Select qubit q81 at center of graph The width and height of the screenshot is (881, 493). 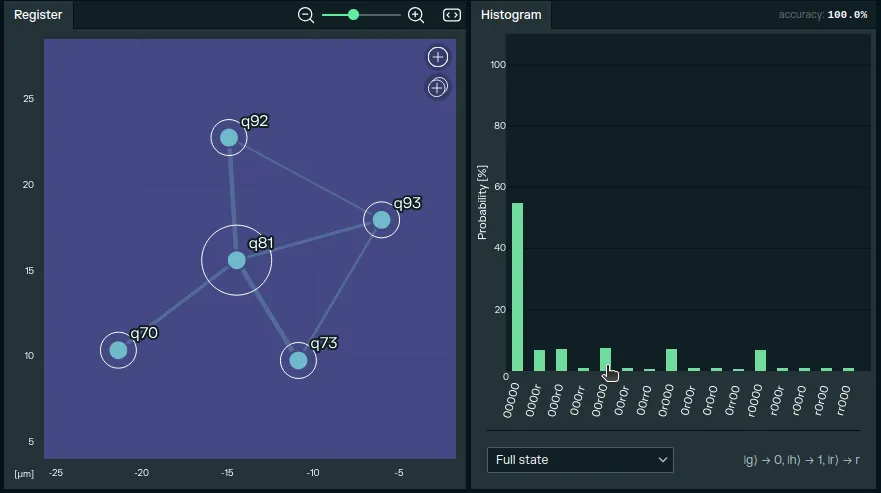click(x=236, y=260)
